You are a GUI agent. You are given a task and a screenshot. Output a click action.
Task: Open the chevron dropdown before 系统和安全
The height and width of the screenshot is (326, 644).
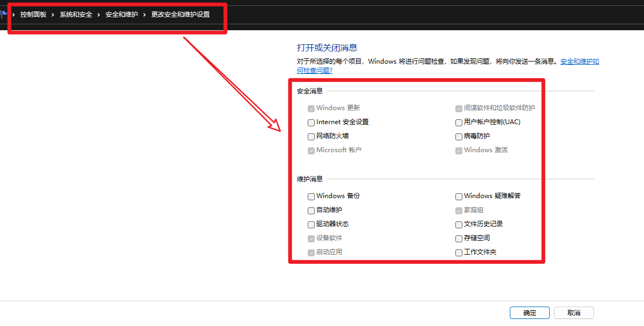click(53, 15)
